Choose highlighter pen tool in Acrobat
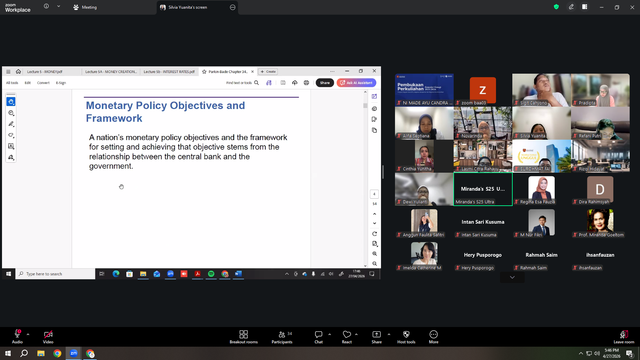The image size is (640, 360). (11, 124)
